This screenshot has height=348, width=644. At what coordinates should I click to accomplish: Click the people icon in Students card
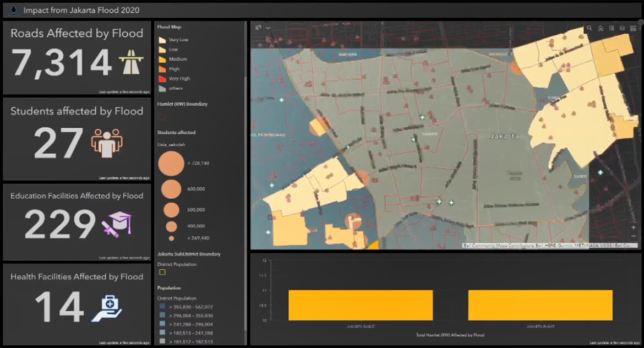point(107,143)
